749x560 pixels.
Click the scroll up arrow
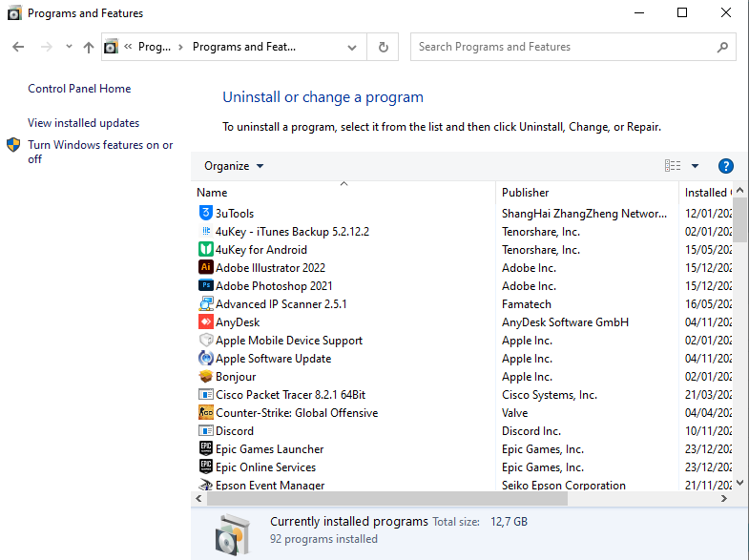coord(739,190)
